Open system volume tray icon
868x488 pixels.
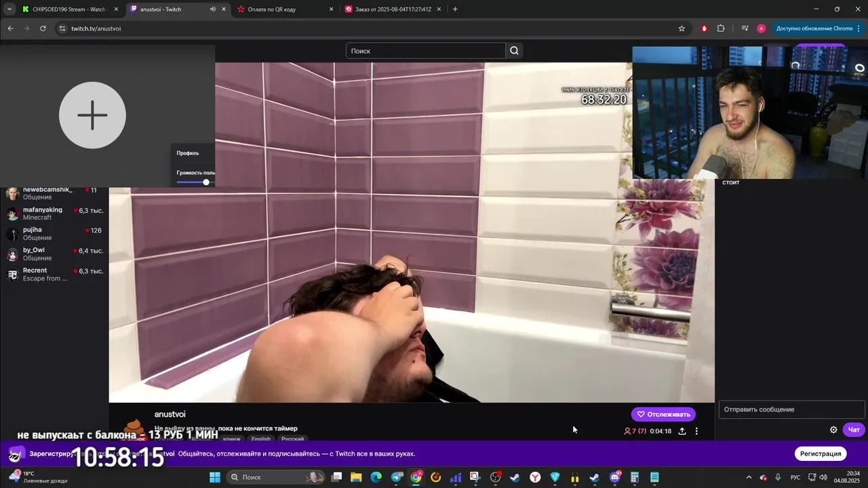(823, 477)
